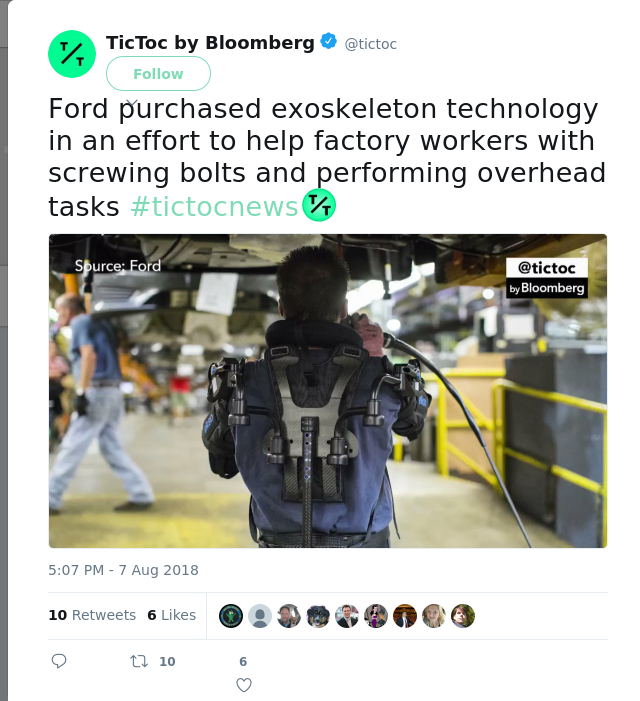This screenshot has height=701, width=640.
Task: Open the default gray silhouette avatar
Action: click(260, 616)
